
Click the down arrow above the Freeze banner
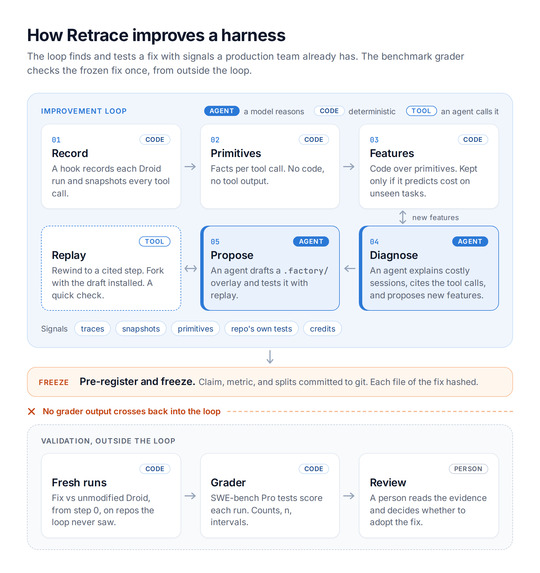coord(270,357)
